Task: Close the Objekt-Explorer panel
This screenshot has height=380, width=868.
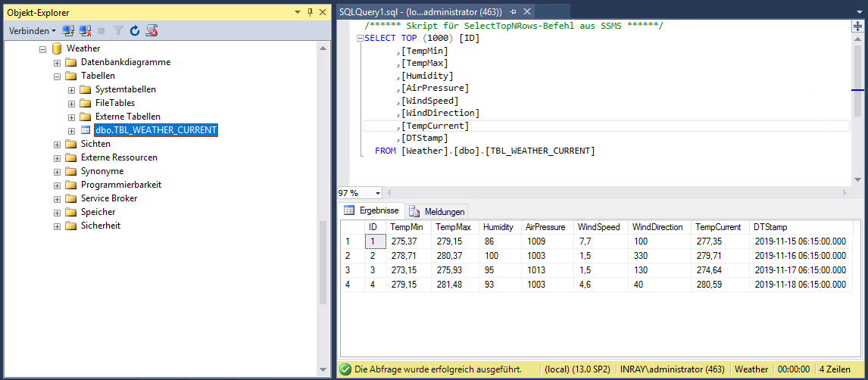Action: click(322, 11)
